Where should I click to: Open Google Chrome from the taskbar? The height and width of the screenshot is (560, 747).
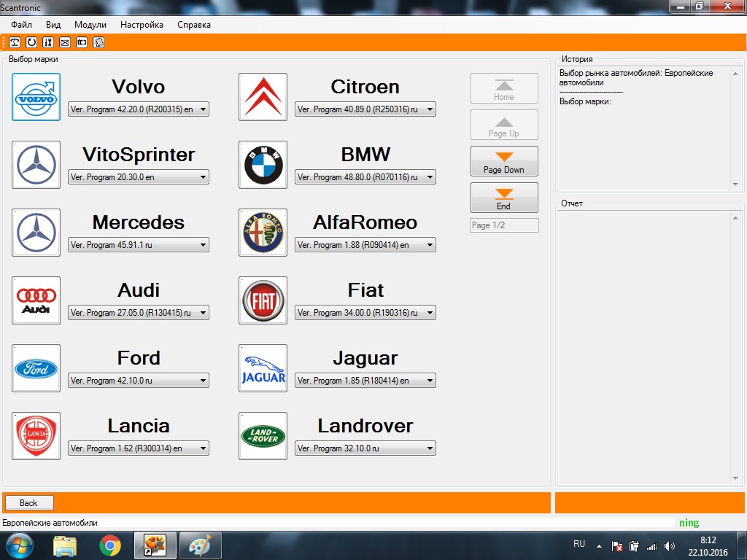pos(110,545)
